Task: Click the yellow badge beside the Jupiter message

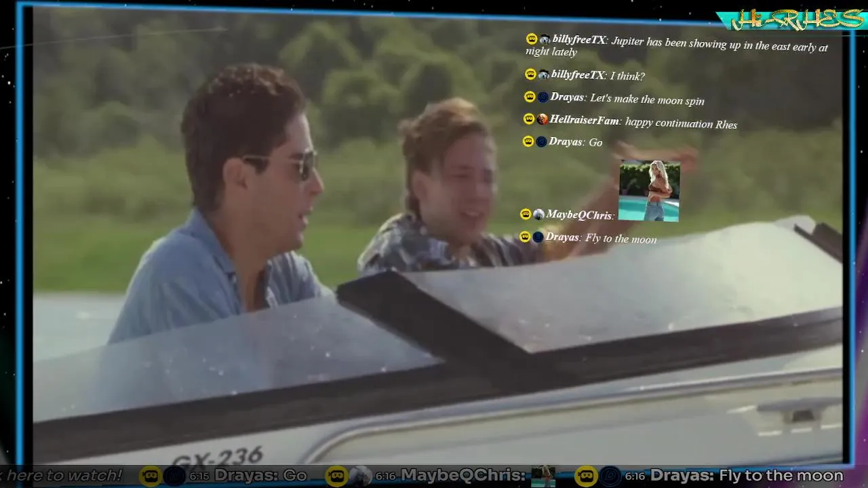Action: point(532,39)
